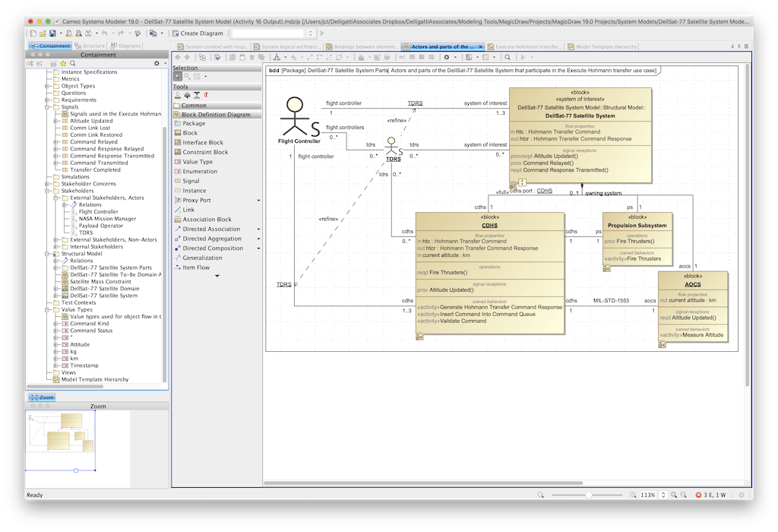Open the Proxy Port options dropdown
This screenshot has height=532, width=778.
click(258, 201)
